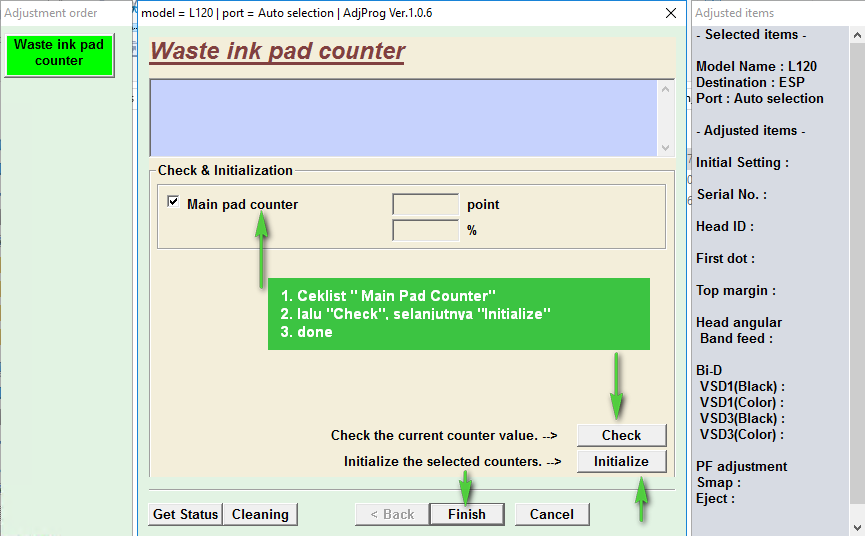
Task: Click the percent value field
Action: [425, 230]
